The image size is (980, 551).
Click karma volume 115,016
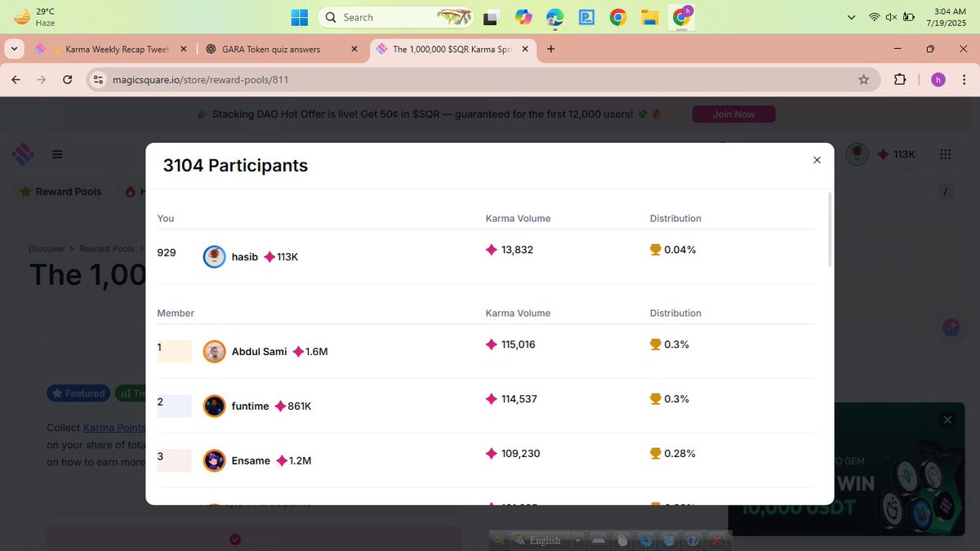(x=519, y=344)
